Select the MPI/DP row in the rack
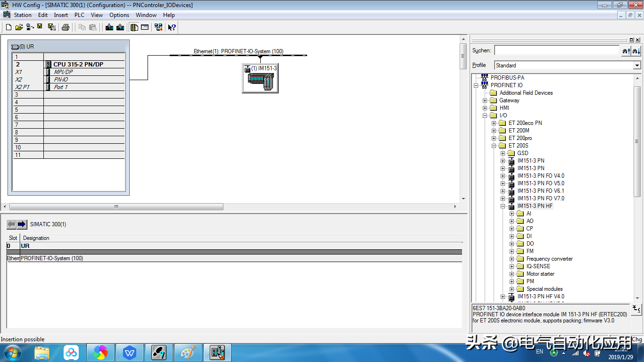This screenshot has height=362, width=644. coord(69,72)
